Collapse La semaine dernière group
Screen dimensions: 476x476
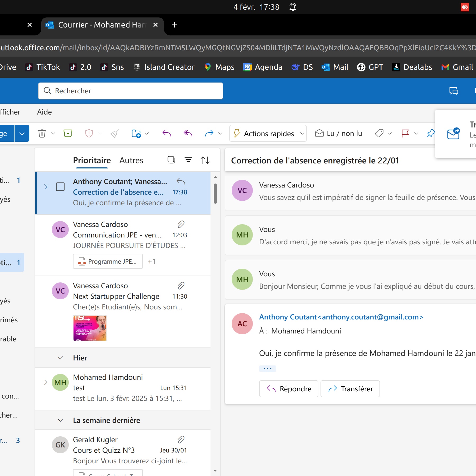pos(60,420)
